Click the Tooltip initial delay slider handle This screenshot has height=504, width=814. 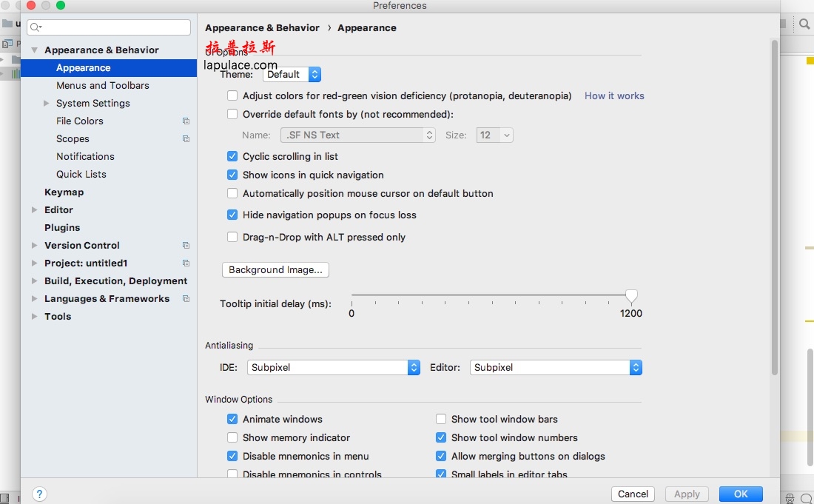[631, 296]
